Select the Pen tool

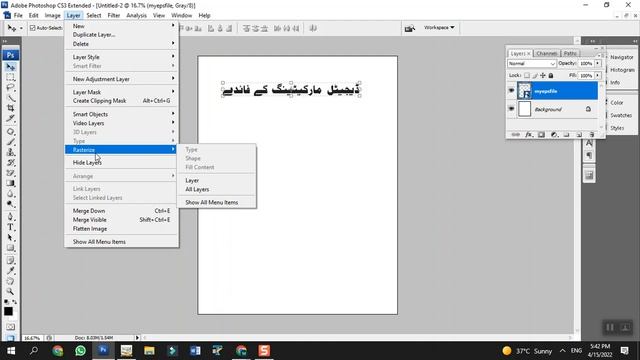tap(11, 217)
